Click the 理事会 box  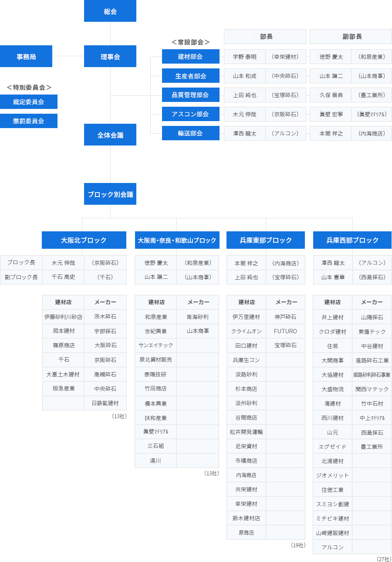(x=110, y=56)
